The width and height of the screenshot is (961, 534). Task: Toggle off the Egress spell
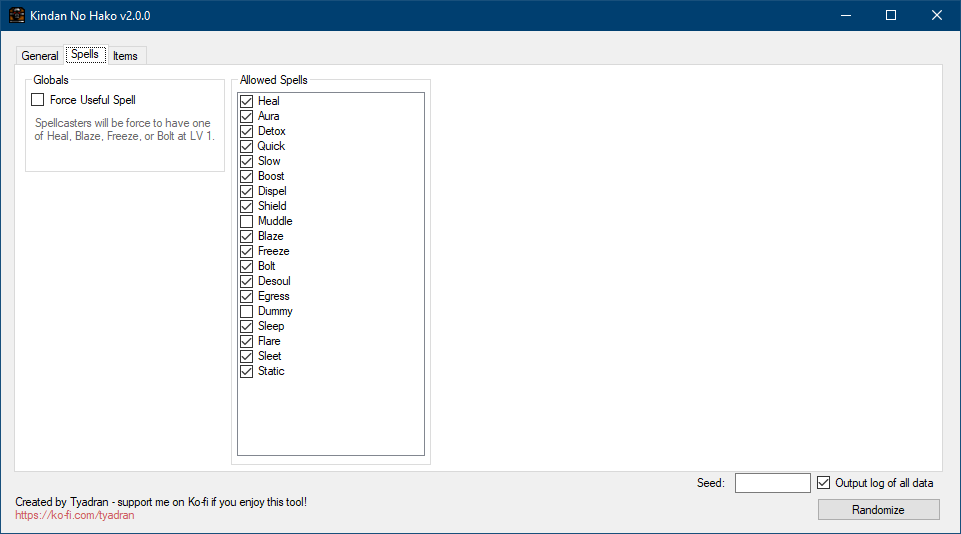coord(247,296)
